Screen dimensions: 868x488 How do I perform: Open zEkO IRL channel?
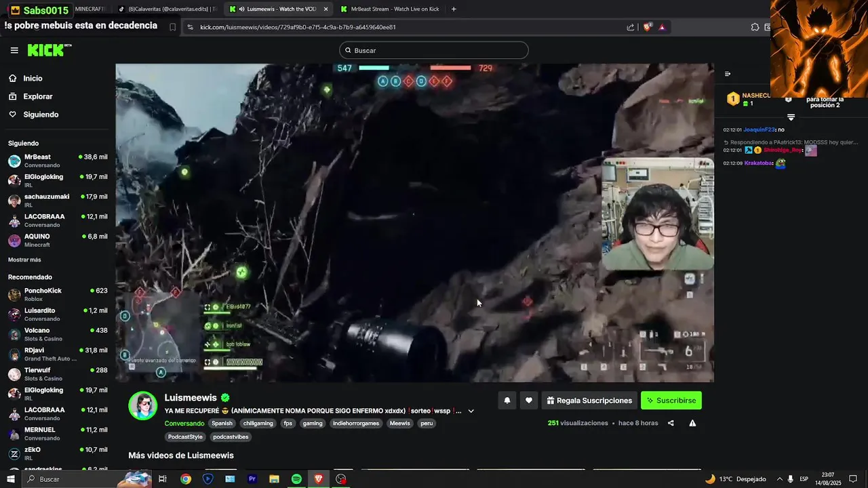58,453
